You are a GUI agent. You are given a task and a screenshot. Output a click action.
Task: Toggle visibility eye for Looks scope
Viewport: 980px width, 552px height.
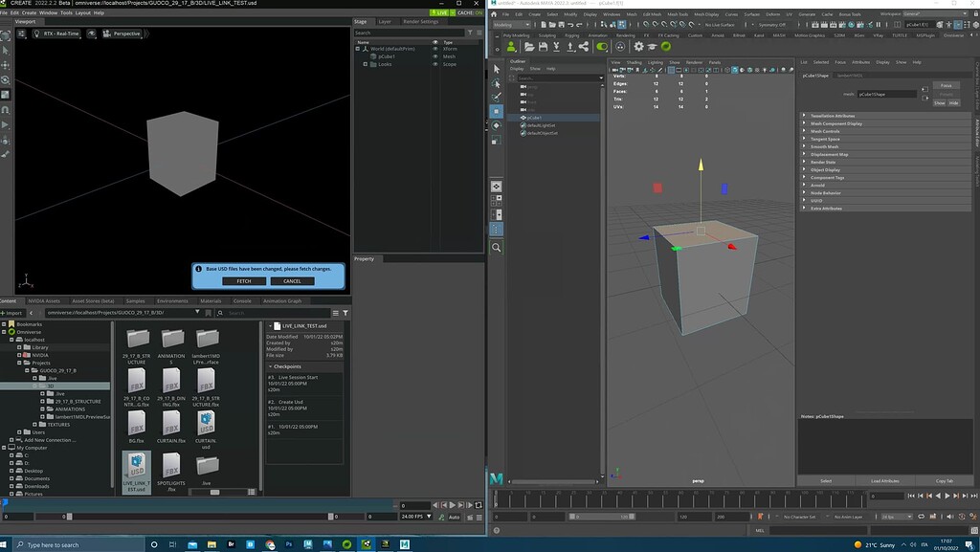click(435, 64)
